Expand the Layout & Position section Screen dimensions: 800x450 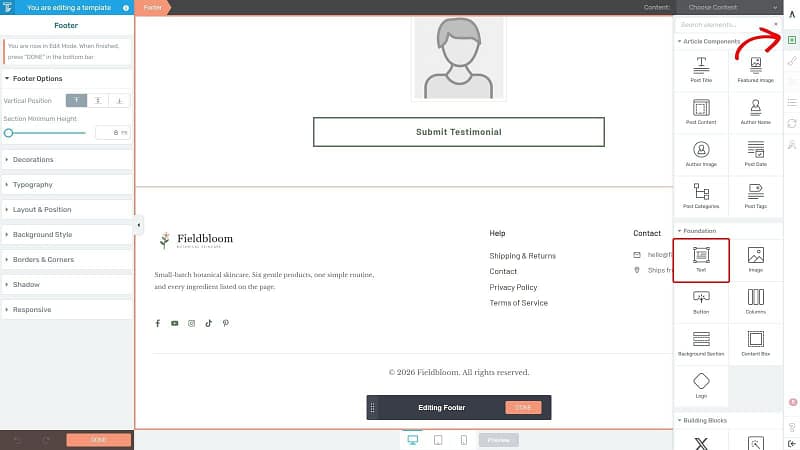(x=66, y=210)
